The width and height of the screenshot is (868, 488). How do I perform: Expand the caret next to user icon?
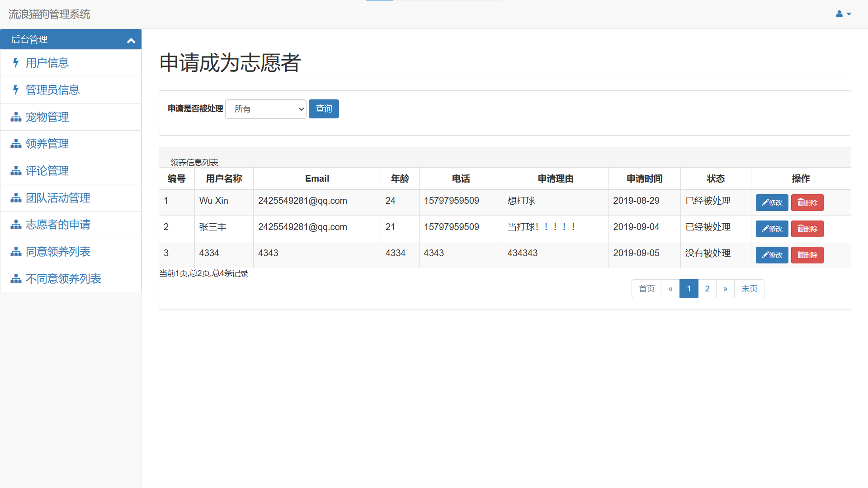click(849, 14)
